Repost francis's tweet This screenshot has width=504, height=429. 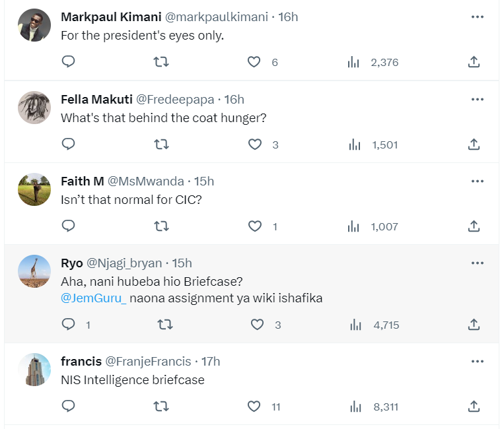pos(161,407)
